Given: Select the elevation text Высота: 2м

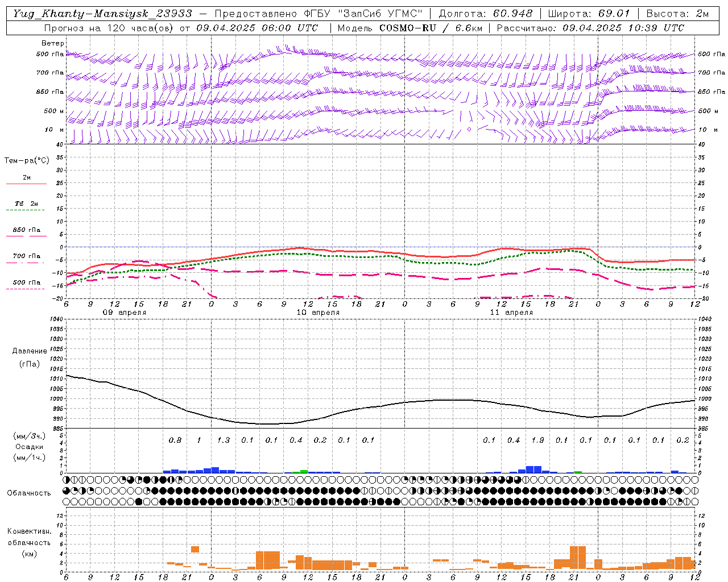Looking at the screenshot, I should (677, 14).
